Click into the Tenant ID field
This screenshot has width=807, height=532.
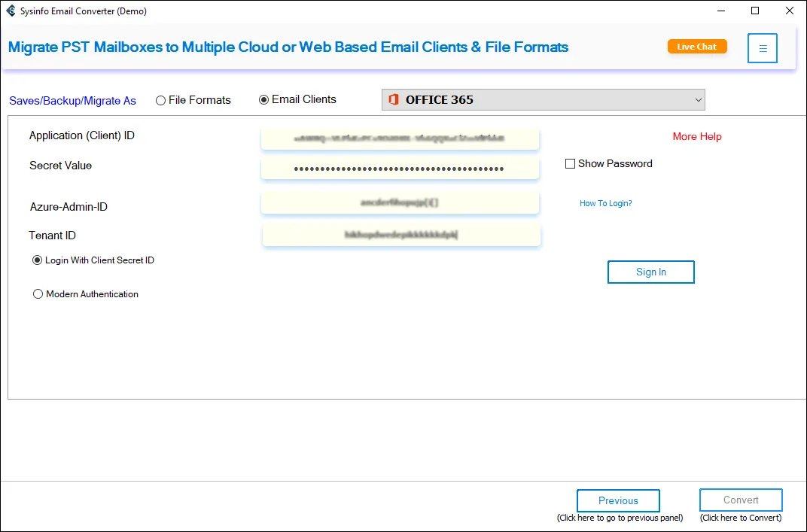401,235
